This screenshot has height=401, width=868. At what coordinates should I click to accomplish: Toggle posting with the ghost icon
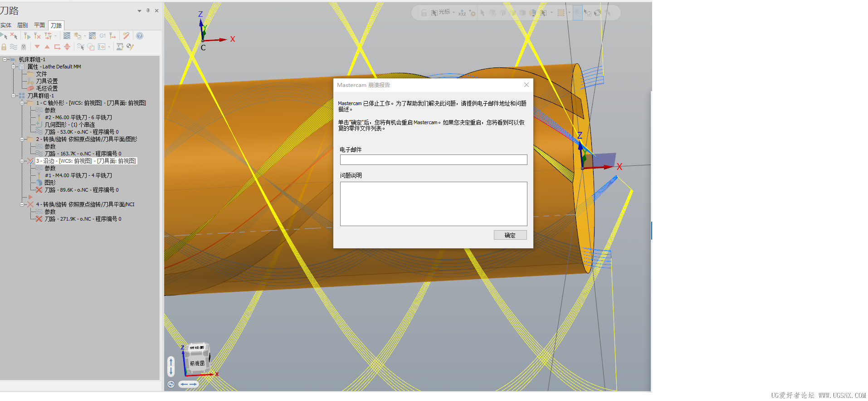click(x=24, y=47)
